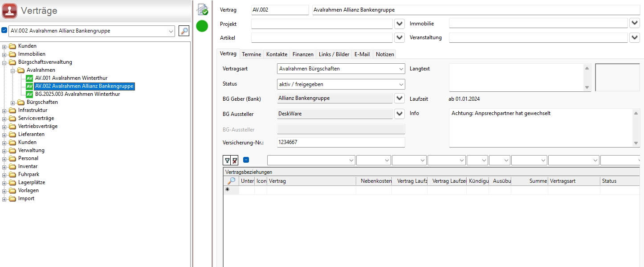Click the document checkmark icon beside the form

coord(203,9)
